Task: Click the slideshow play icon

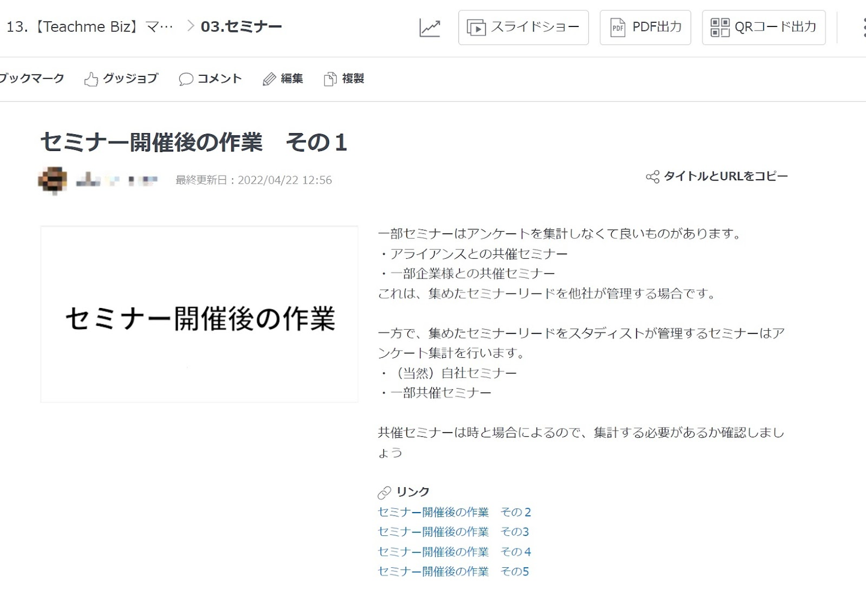Action: point(476,28)
